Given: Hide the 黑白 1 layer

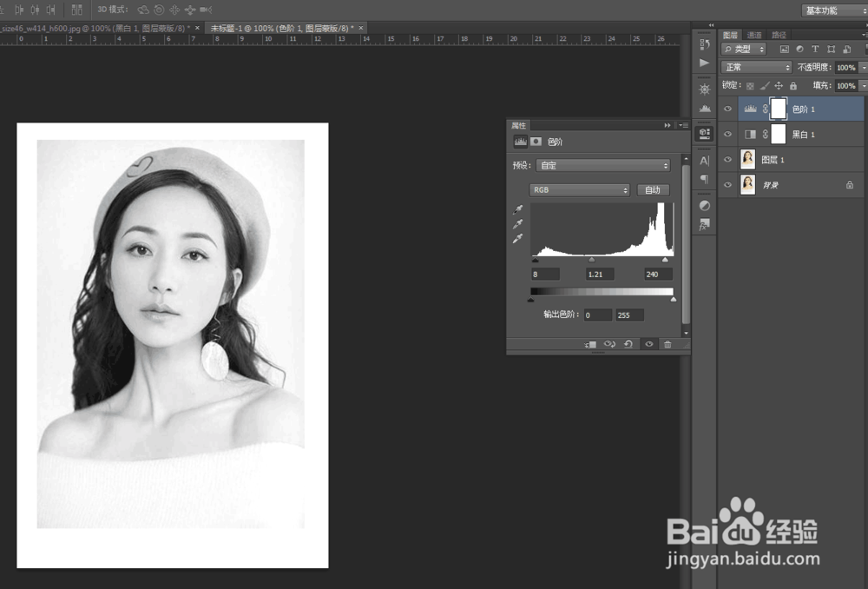Looking at the screenshot, I should [728, 134].
